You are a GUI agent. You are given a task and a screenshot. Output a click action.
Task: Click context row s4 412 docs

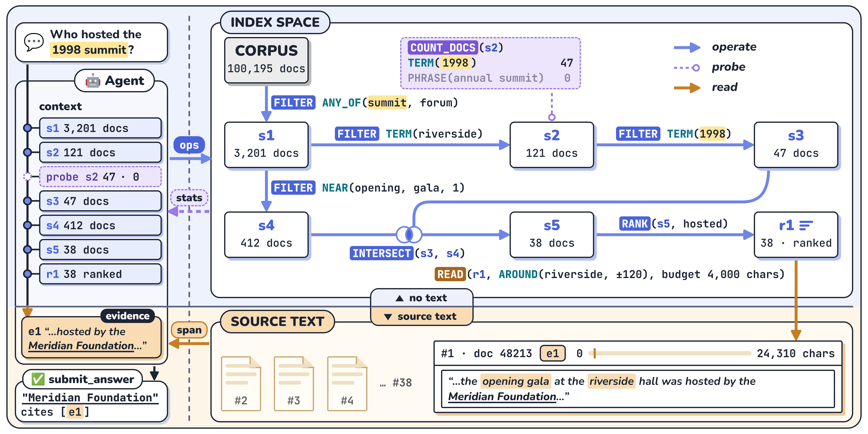coord(100,225)
